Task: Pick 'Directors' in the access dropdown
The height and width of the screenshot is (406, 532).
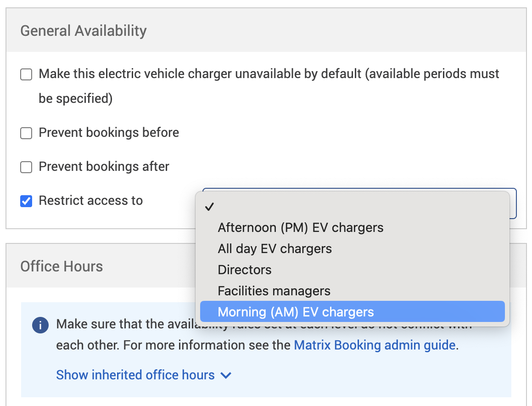Action: 245,270
